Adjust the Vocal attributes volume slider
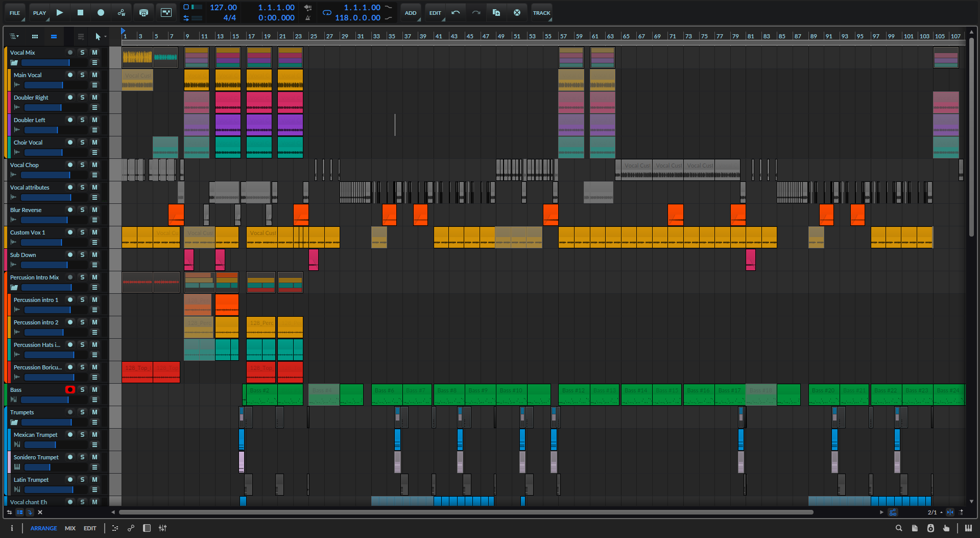 click(x=54, y=198)
